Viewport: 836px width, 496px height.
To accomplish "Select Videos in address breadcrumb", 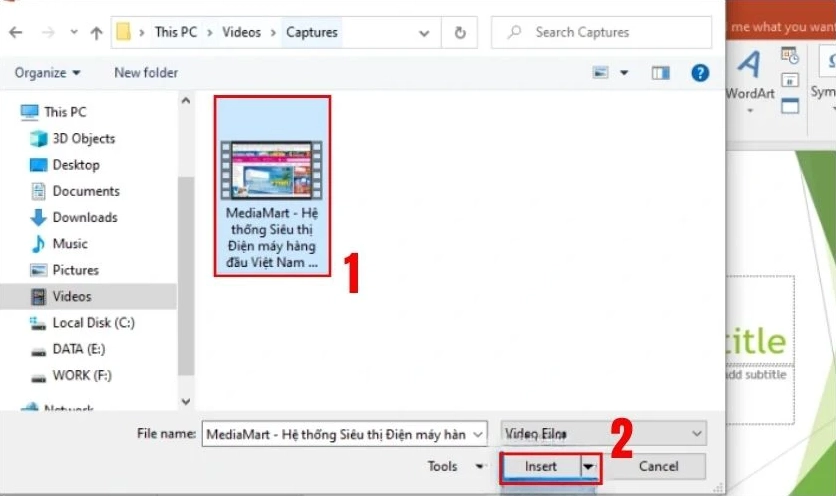I will tap(242, 33).
